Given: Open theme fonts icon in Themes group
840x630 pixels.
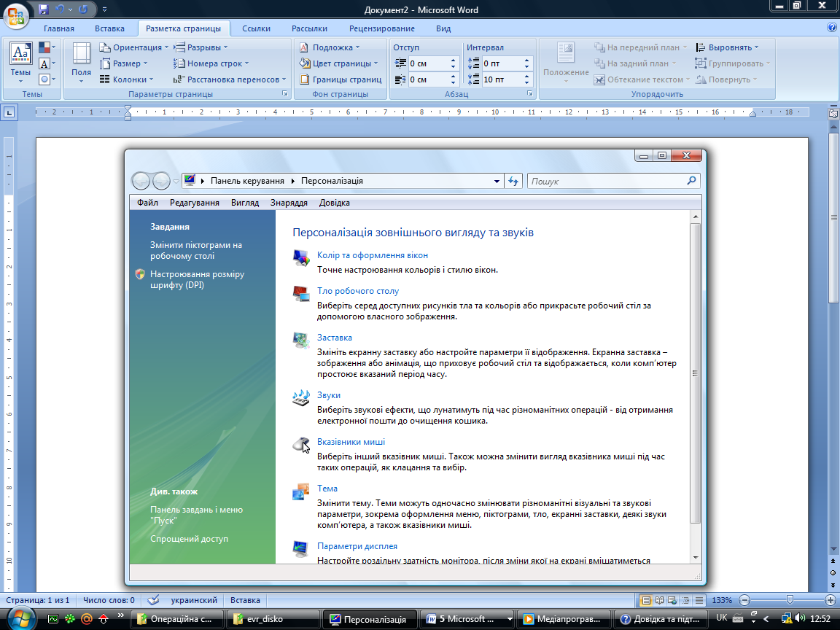Looking at the screenshot, I should pos(47,63).
